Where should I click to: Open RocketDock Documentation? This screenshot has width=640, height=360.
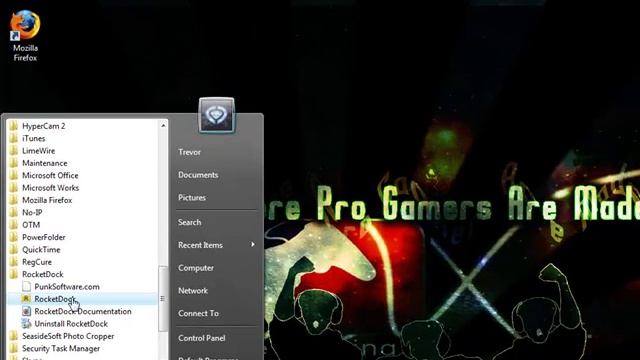coord(82,311)
